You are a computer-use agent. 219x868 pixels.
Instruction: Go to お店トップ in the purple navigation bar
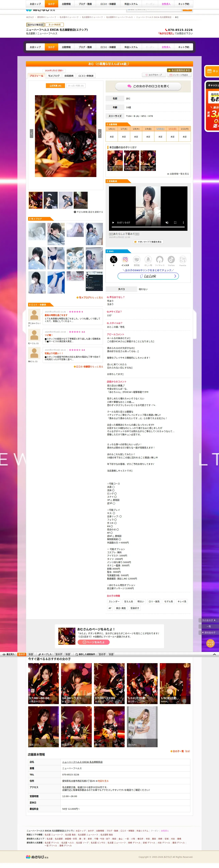[35, 47]
